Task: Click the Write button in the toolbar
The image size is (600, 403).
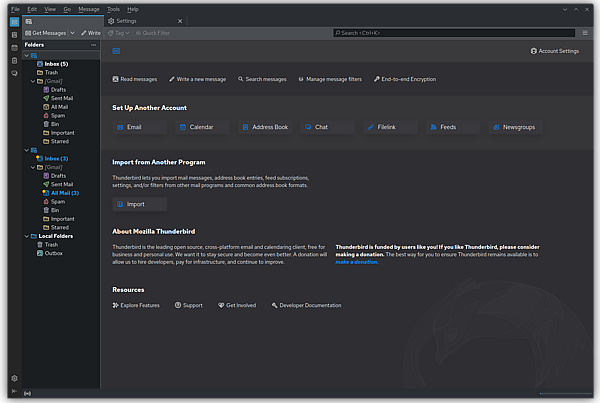Action: 90,33
